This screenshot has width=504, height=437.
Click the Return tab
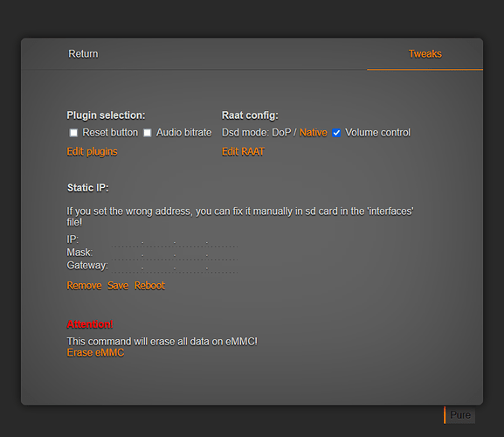click(83, 53)
